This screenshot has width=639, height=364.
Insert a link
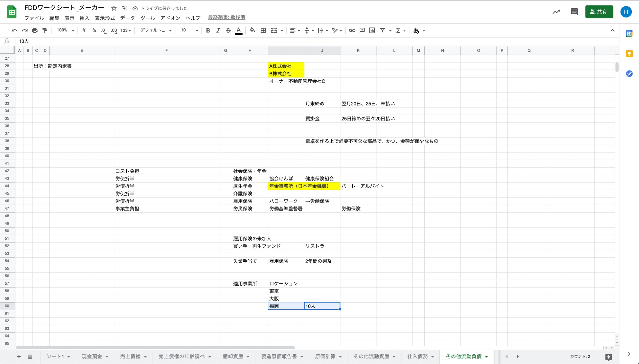pos(352,30)
